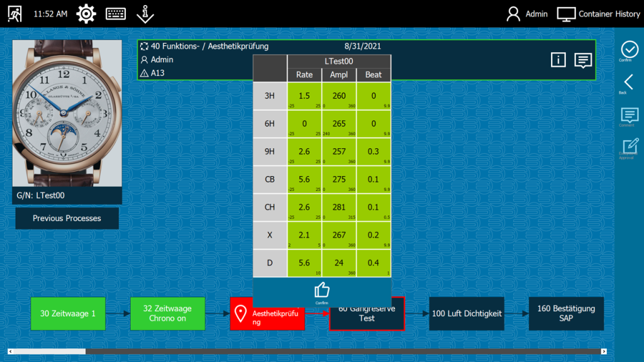Open the comment bubble in process header

pyautogui.click(x=583, y=60)
